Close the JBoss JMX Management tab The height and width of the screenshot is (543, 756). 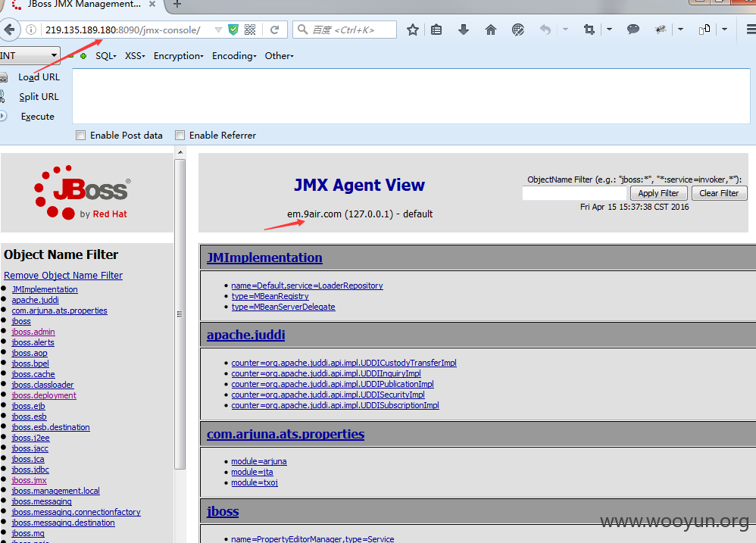click(152, 4)
